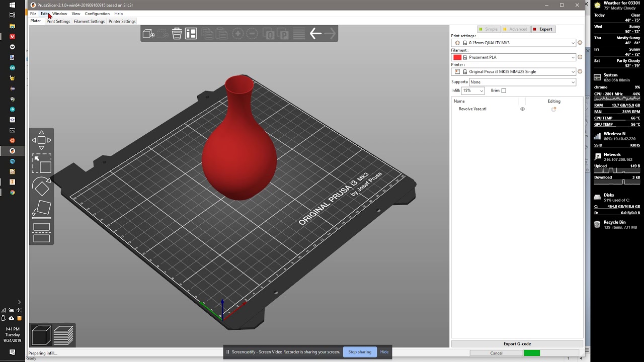Screen dimensions: 644x362
Task: Select the Rotate tool
Action: [42, 187]
